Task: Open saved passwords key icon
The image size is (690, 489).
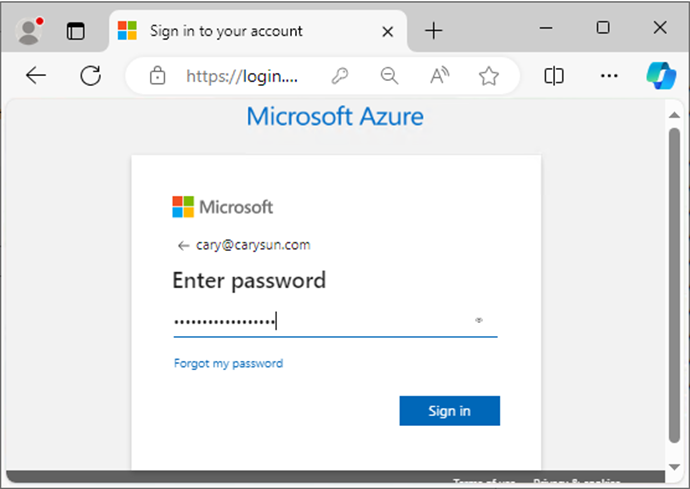Action: pyautogui.click(x=340, y=76)
